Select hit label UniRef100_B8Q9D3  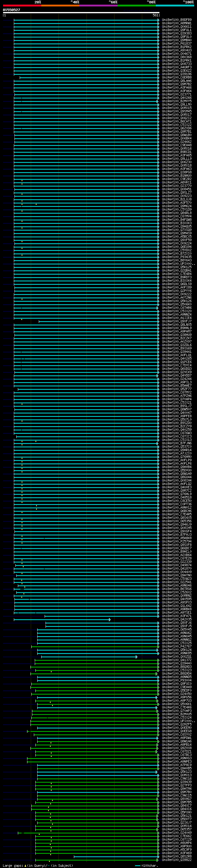pyautogui.click(x=176, y=667)
